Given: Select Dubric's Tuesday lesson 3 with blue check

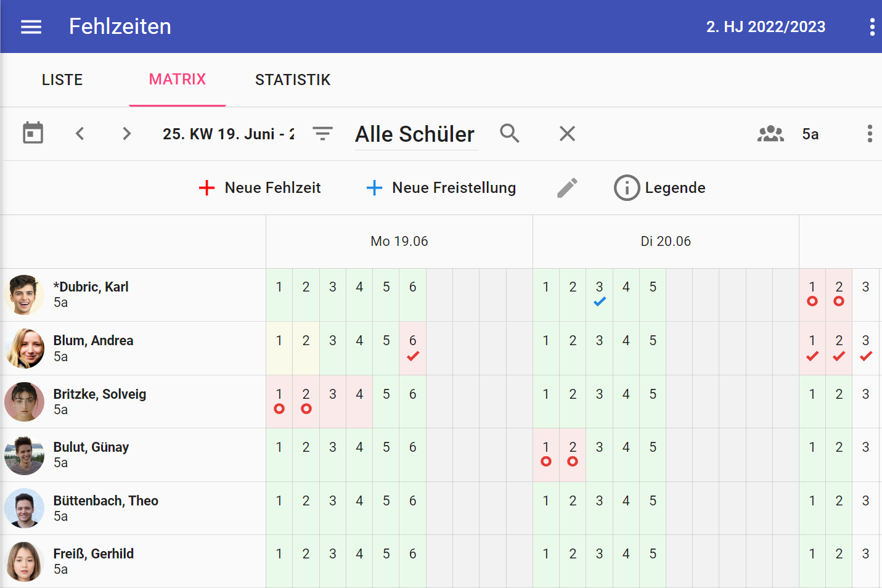Looking at the screenshot, I should coord(599,295).
